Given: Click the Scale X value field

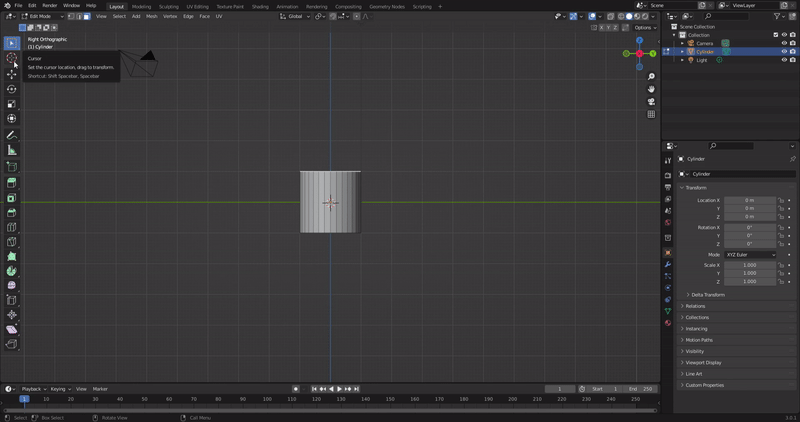Looking at the screenshot, I should click(750, 265).
